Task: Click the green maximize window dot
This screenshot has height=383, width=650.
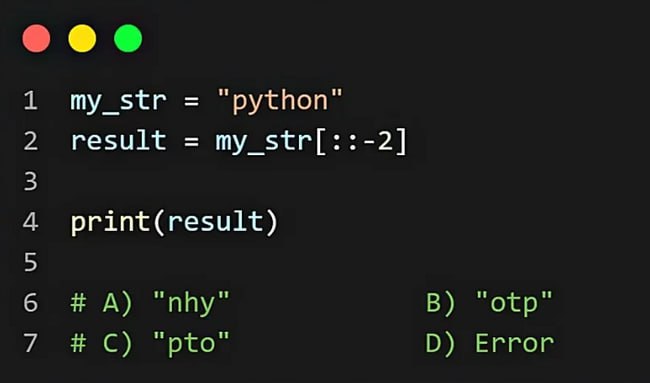Action: (x=128, y=39)
